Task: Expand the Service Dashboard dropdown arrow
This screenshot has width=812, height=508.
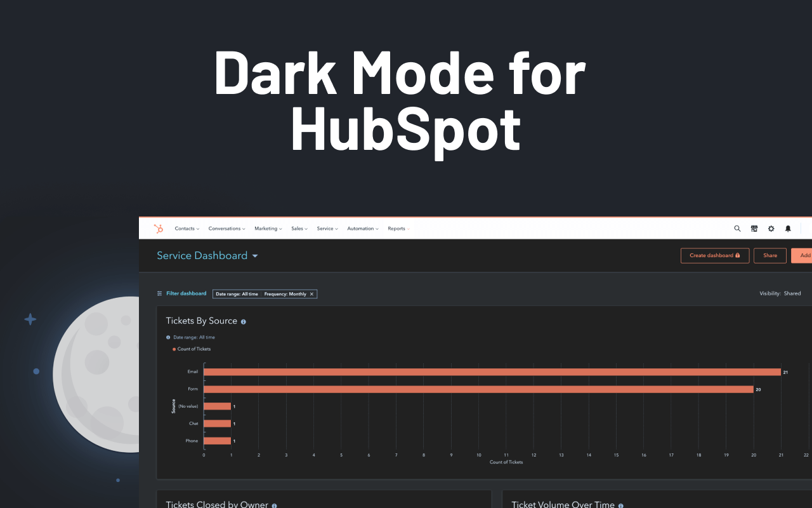Action: [x=255, y=256]
